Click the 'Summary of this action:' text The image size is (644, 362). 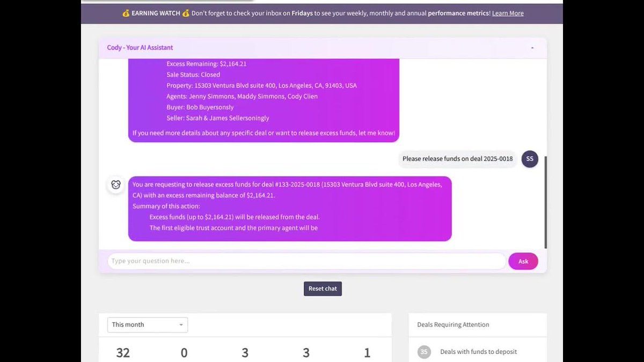pyautogui.click(x=166, y=206)
